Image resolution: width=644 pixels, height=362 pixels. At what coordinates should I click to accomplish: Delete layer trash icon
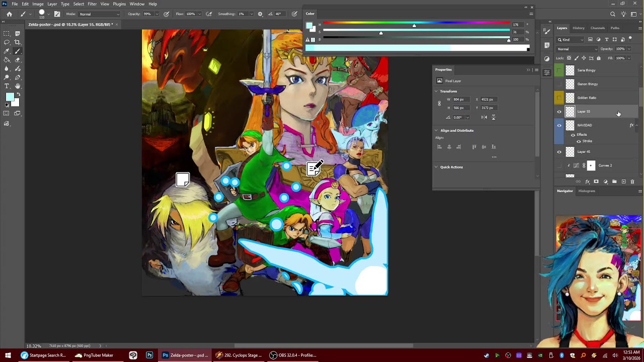632,182
